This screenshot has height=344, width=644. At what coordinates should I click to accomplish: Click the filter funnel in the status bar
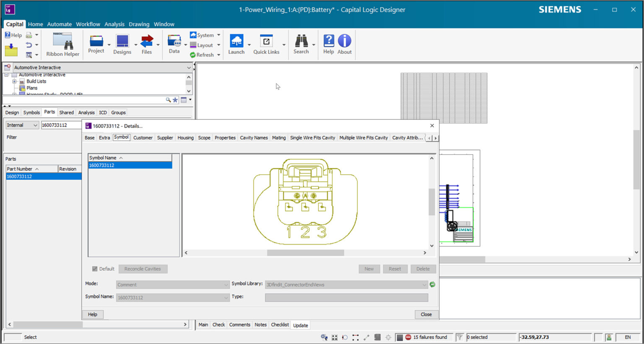[459, 337]
